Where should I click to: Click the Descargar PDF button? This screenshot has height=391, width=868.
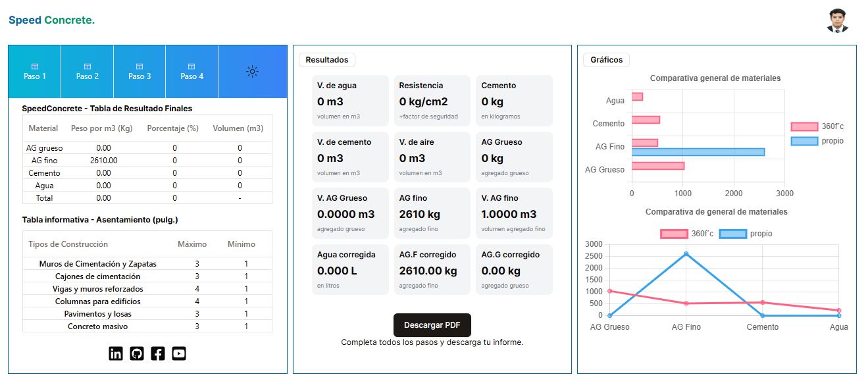pos(432,325)
